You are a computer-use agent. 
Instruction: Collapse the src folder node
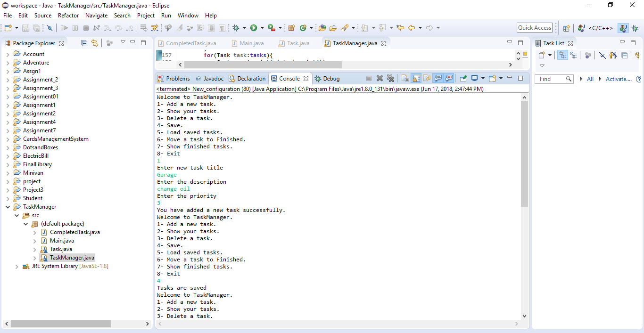point(17,215)
